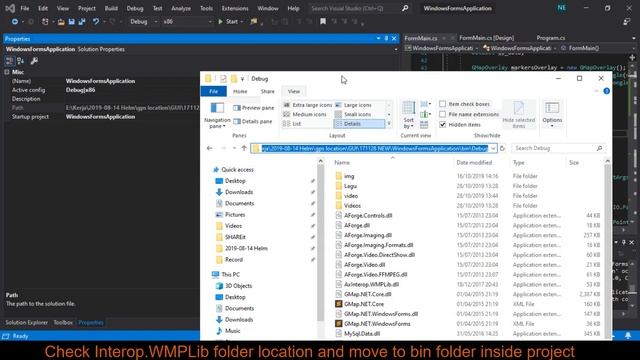This screenshot has height=360, width=640.
Task: Click the Explorer file list vertical scrollbar
Action: click(x=607, y=248)
